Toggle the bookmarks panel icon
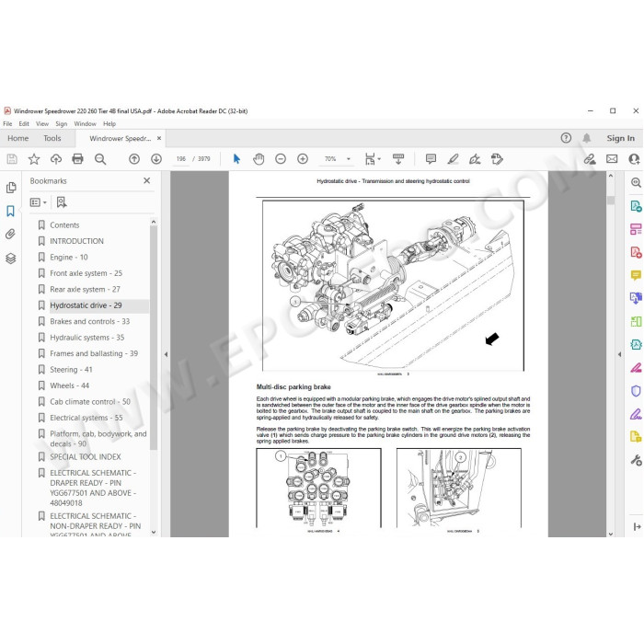 pyautogui.click(x=11, y=211)
